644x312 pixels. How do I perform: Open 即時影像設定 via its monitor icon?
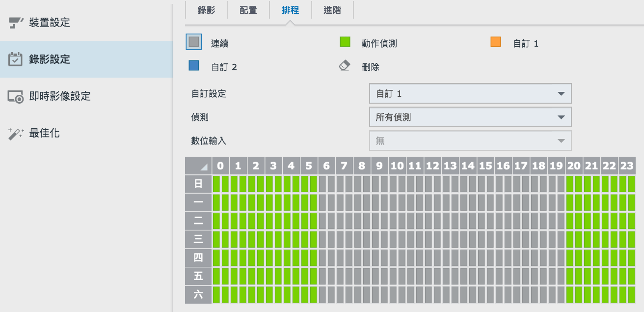[16, 96]
